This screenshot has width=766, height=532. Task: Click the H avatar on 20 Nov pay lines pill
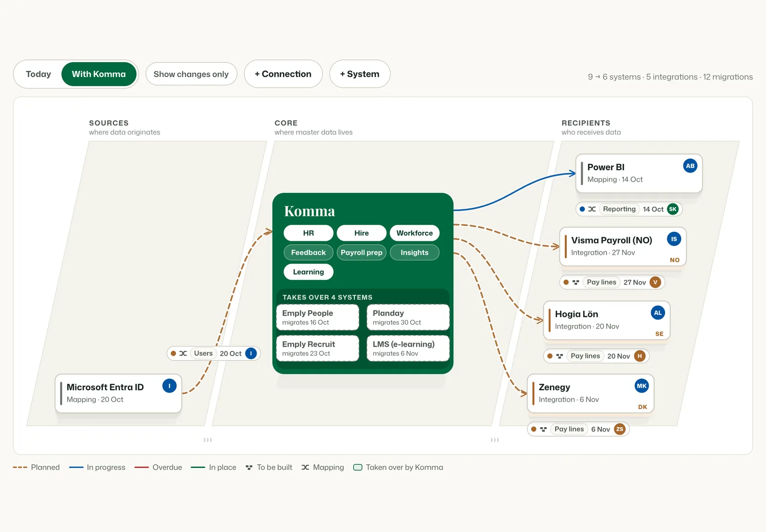coord(640,356)
